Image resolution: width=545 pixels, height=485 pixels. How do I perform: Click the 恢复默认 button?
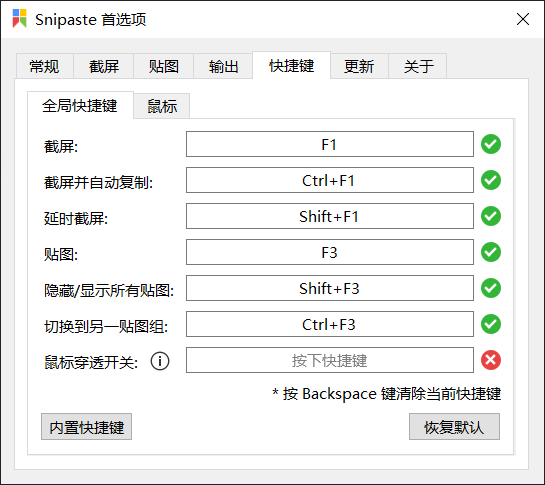[454, 427]
